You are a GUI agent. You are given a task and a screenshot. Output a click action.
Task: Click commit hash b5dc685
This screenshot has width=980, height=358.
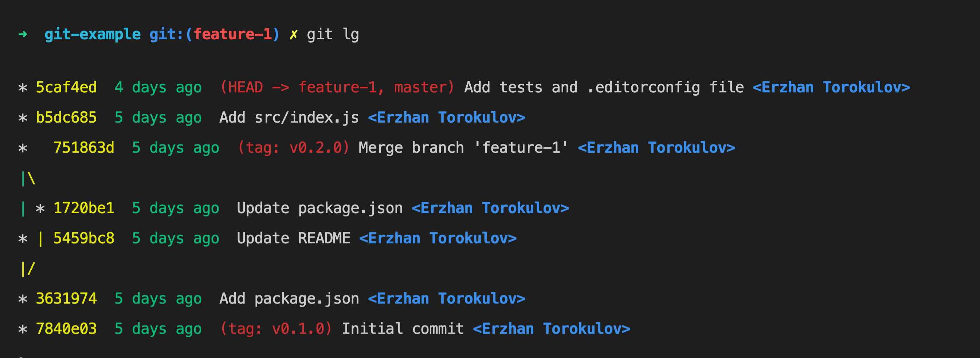pyautogui.click(x=66, y=118)
